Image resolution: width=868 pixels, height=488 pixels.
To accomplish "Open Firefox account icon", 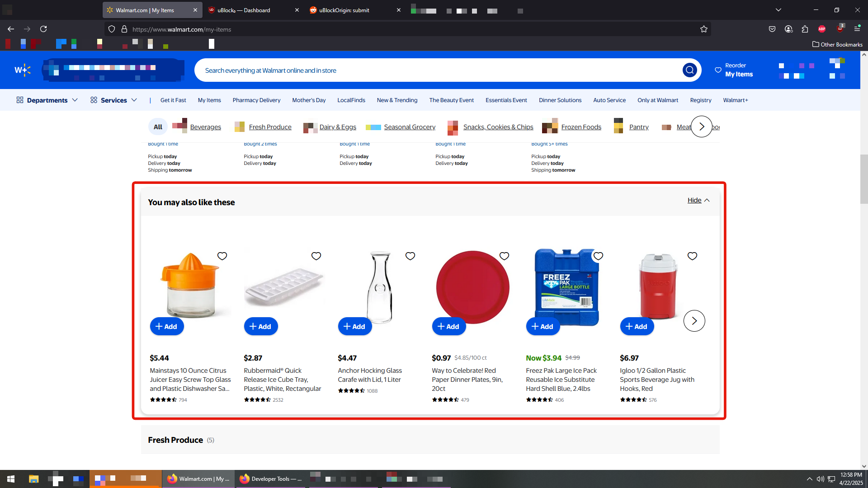I will pyautogui.click(x=789, y=29).
